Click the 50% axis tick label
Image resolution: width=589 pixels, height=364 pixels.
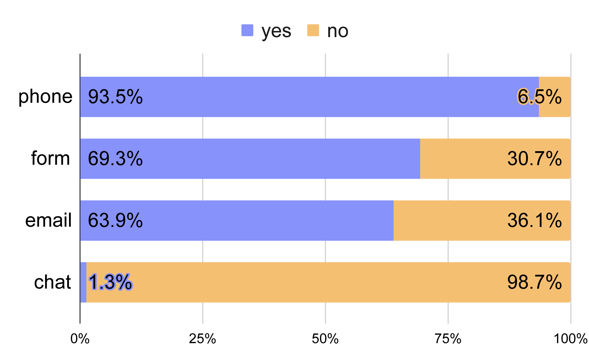click(325, 339)
